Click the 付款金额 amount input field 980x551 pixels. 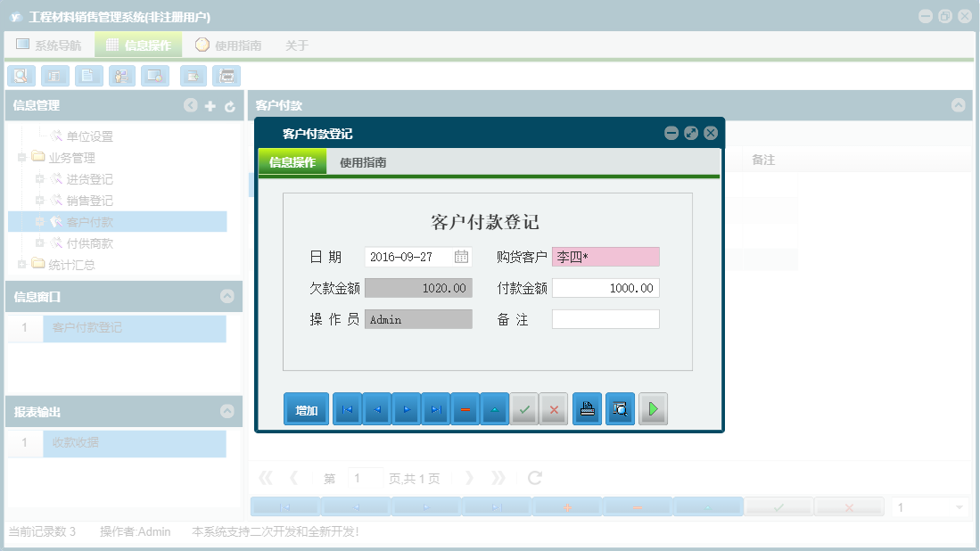(605, 287)
